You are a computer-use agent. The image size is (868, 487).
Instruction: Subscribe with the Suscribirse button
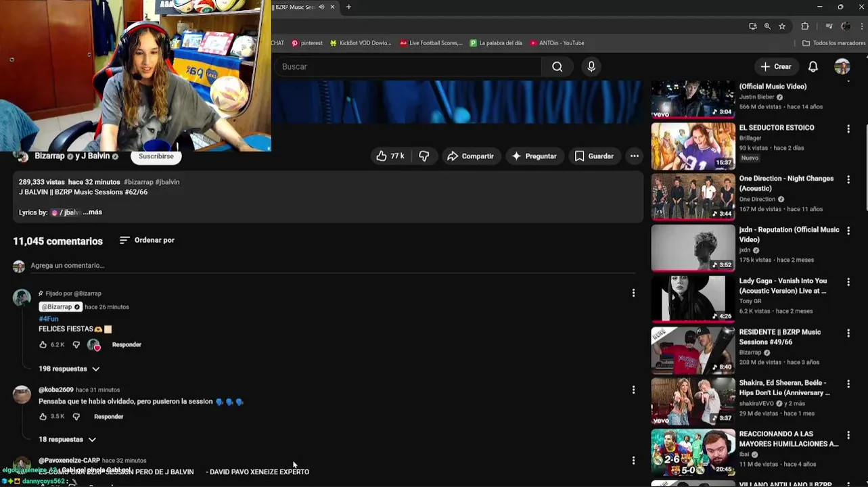(x=156, y=156)
